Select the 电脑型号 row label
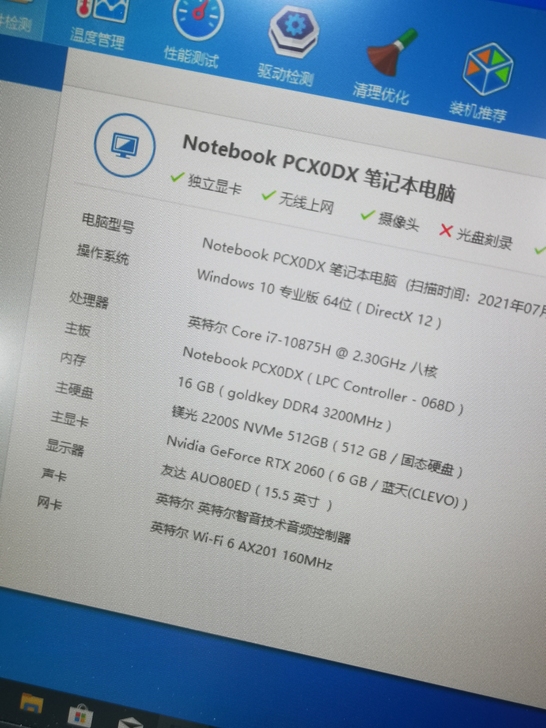This screenshot has width=546, height=728. pos(108,223)
